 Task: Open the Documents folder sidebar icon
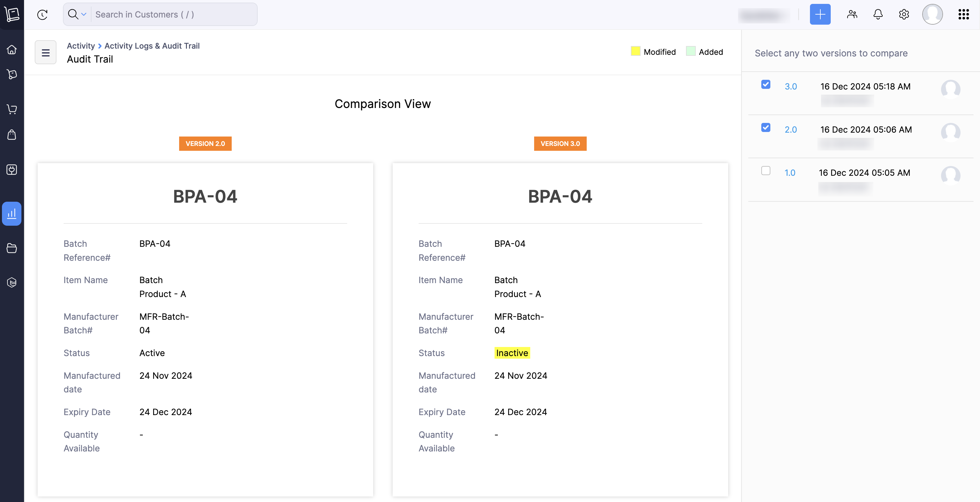click(x=12, y=248)
